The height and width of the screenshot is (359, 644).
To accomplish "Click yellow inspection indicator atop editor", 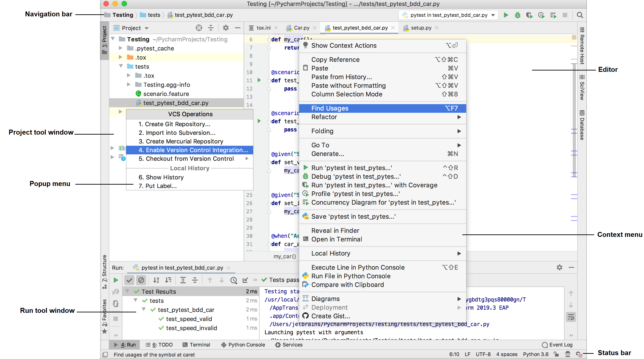I will 574,38.
